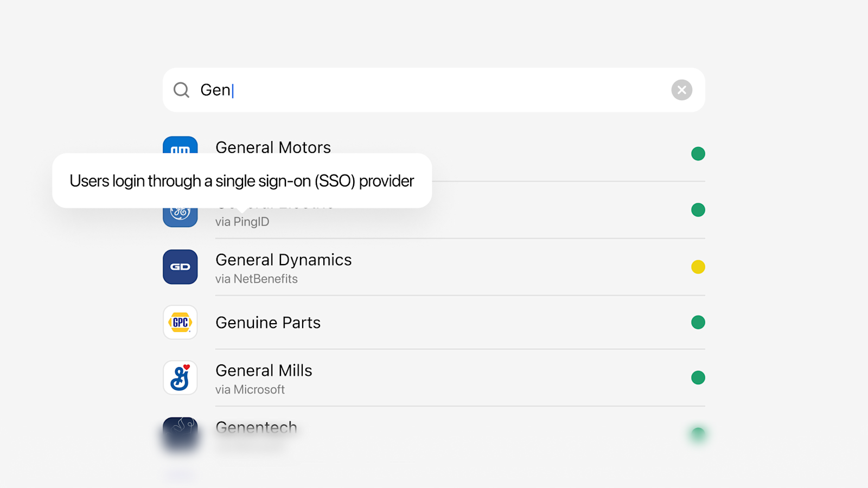Click the green status dot for Genuine Parts
Image resolution: width=868 pixels, height=488 pixels.
tap(698, 323)
